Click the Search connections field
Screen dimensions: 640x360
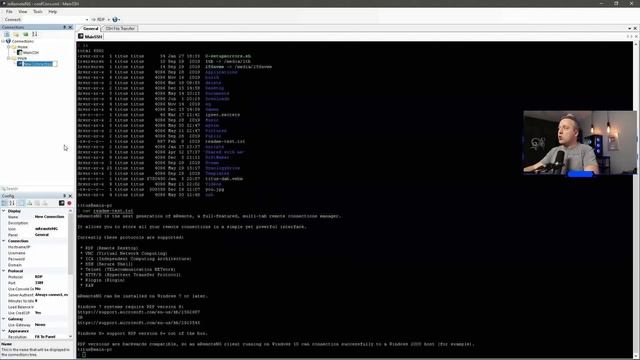click(x=37, y=189)
